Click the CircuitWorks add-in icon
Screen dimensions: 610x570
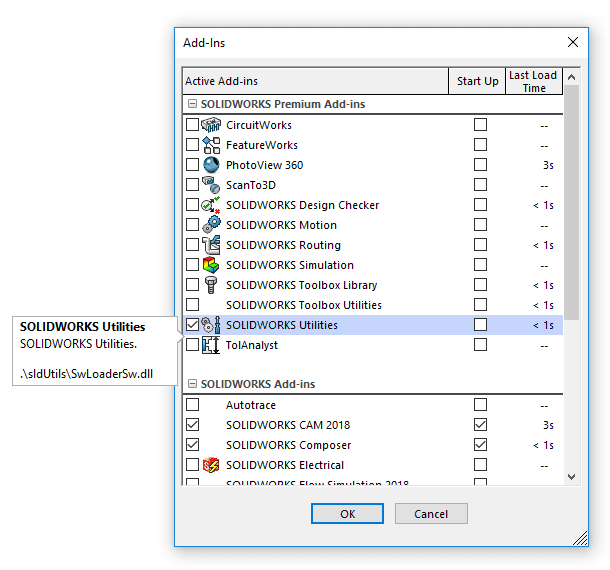[211, 125]
